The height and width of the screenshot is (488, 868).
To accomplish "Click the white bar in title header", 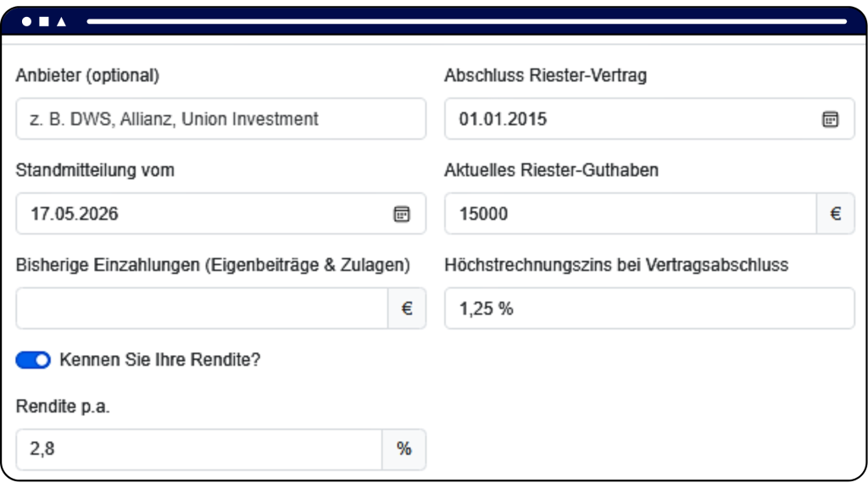I will [x=467, y=21].
